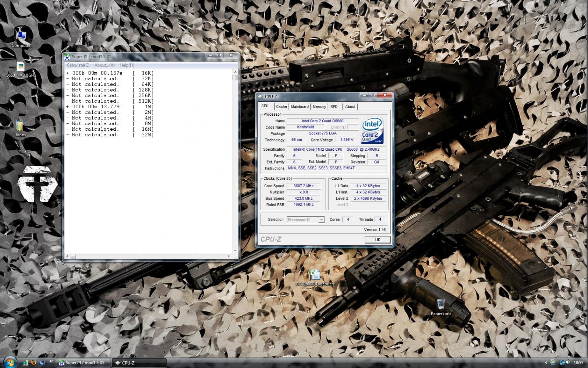Click the CPU-Z window title icon
Screen dimensions: 588x368
(x=261, y=97)
